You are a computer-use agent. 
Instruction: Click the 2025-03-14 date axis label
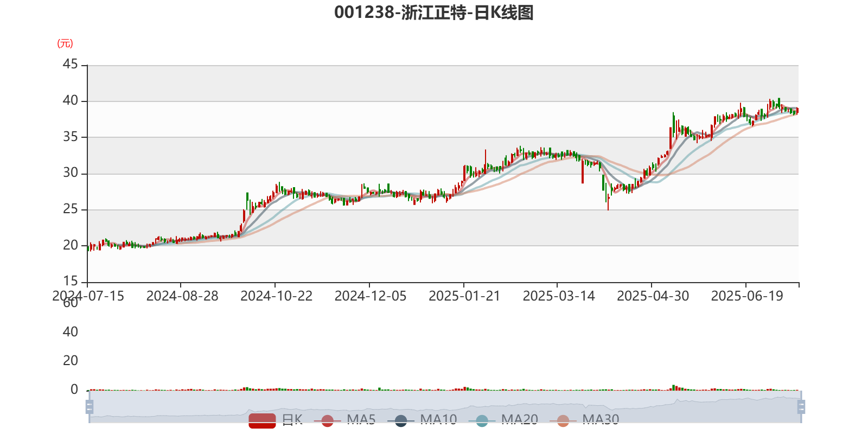click(x=559, y=296)
